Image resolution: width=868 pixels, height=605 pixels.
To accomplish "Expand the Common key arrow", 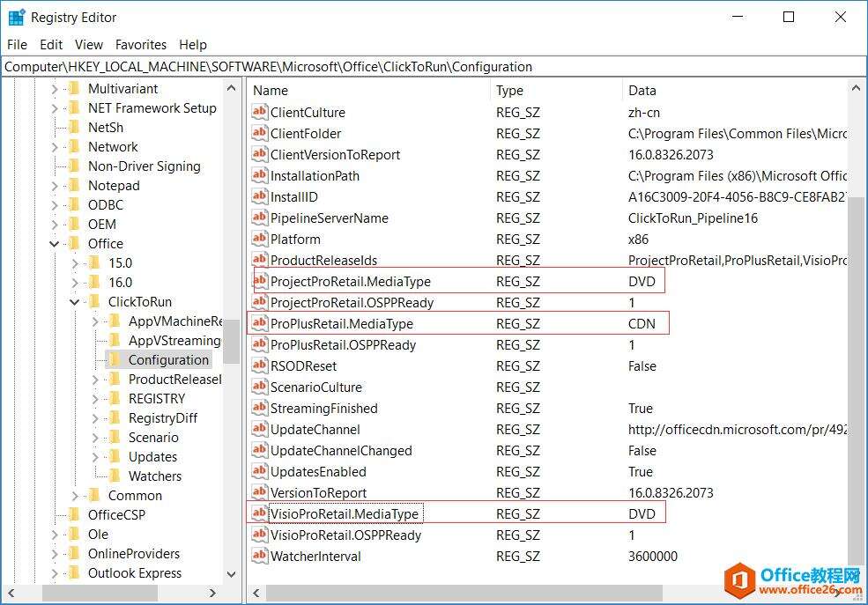I will click(75, 496).
